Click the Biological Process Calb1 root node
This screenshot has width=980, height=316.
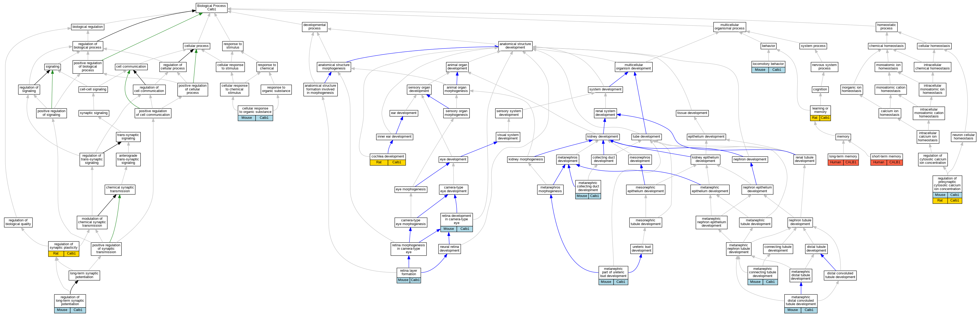pyautogui.click(x=211, y=8)
